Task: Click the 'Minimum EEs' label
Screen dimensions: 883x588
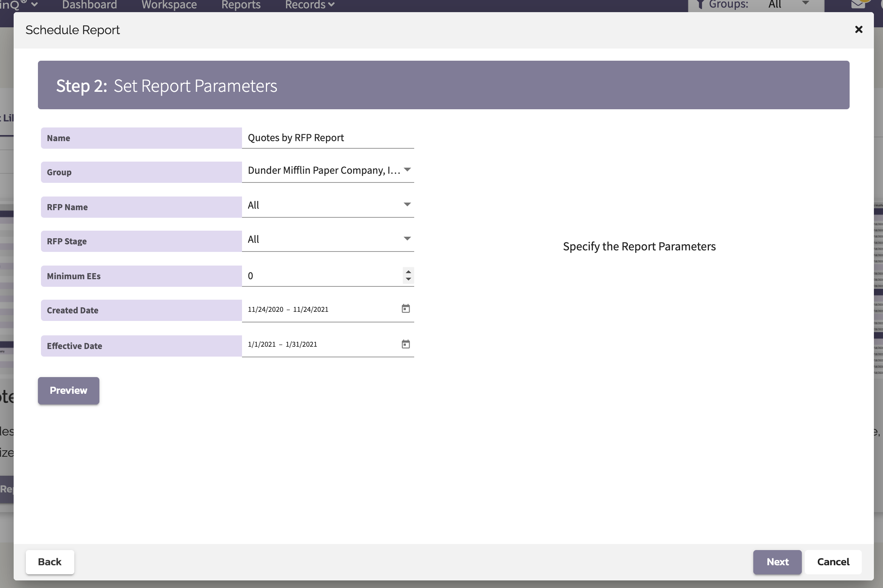Action: [74, 276]
